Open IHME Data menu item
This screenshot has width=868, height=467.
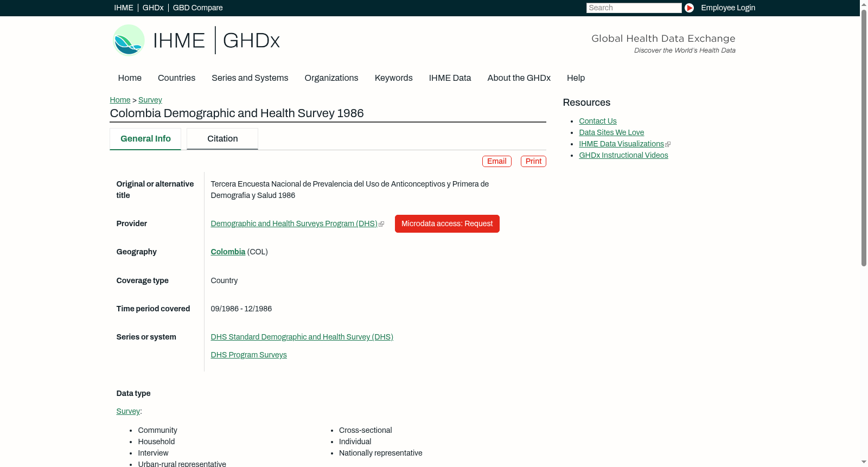(450, 78)
